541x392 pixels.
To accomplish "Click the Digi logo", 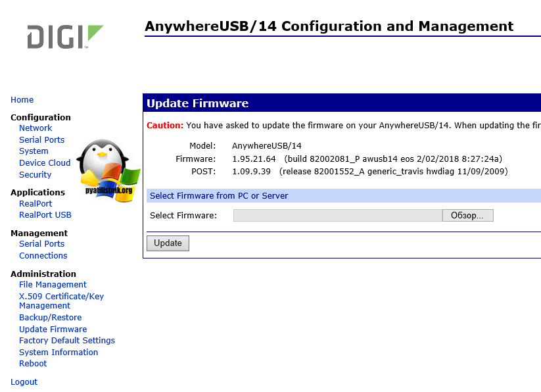I will pos(65,36).
